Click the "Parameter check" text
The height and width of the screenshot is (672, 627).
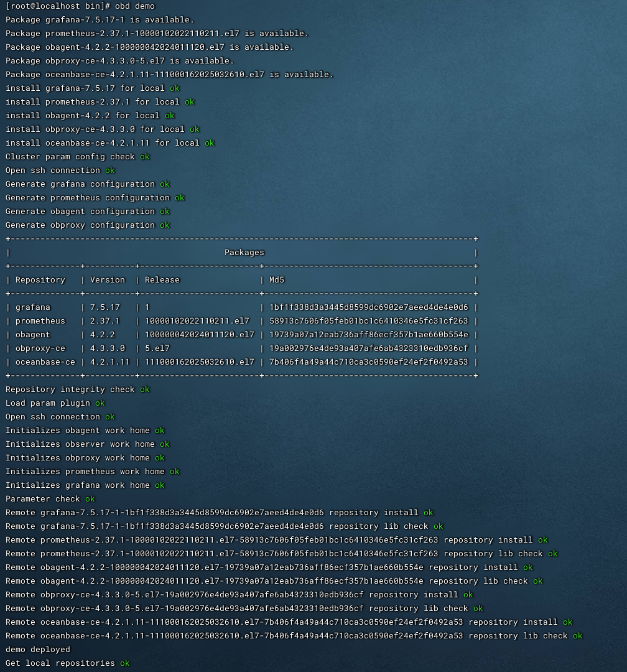[42, 499]
